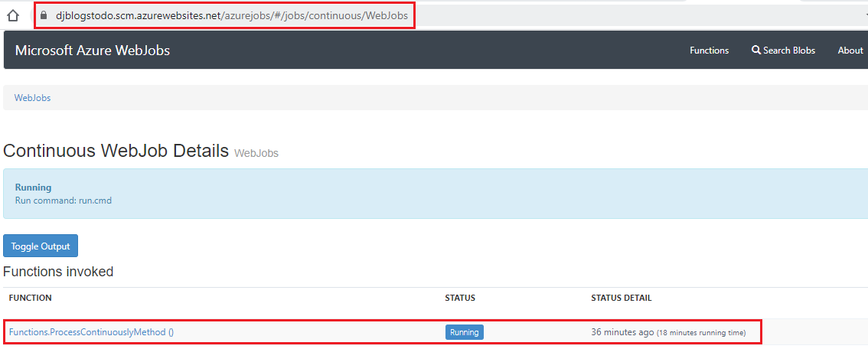Click the Running status badge
The image size is (868, 349).
(465, 332)
